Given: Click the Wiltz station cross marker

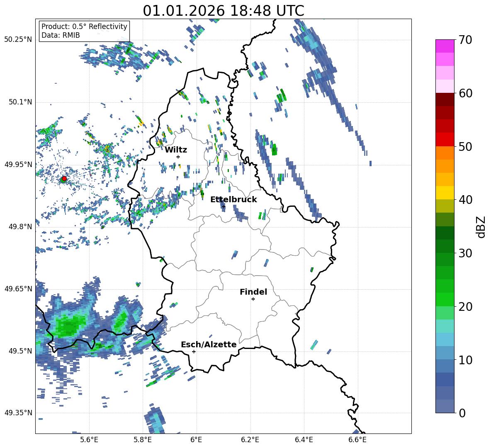Looking at the screenshot, I should pyautogui.click(x=178, y=157).
